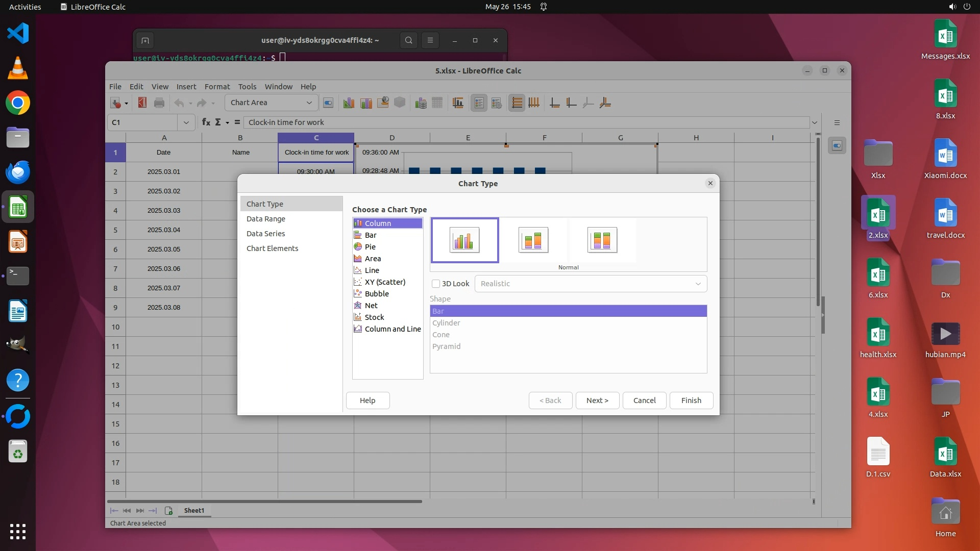Click the Next button

click(x=597, y=400)
